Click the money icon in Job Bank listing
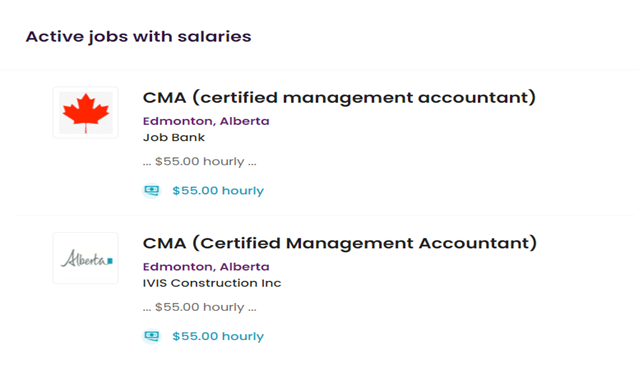This screenshot has height=368, width=639. (x=152, y=190)
